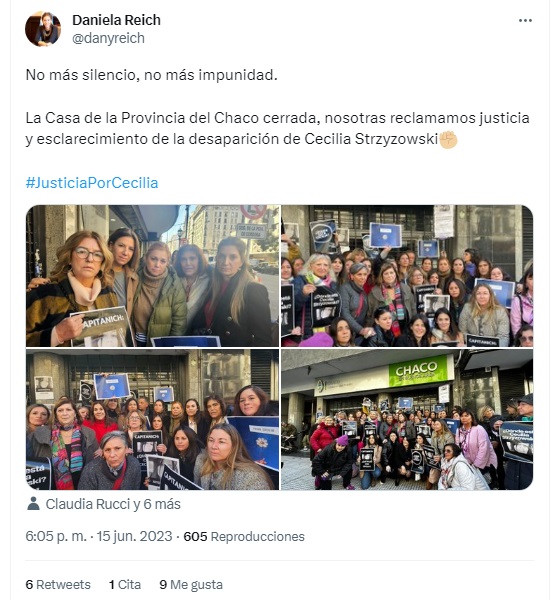View tagged people Claudia Rucci y 6 más
This screenshot has width=553, height=600.
pyautogui.click(x=113, y=504)
